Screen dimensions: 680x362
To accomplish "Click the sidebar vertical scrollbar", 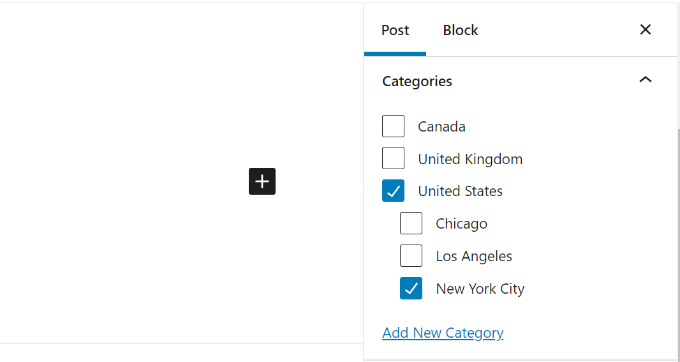I will pos(678,243).
